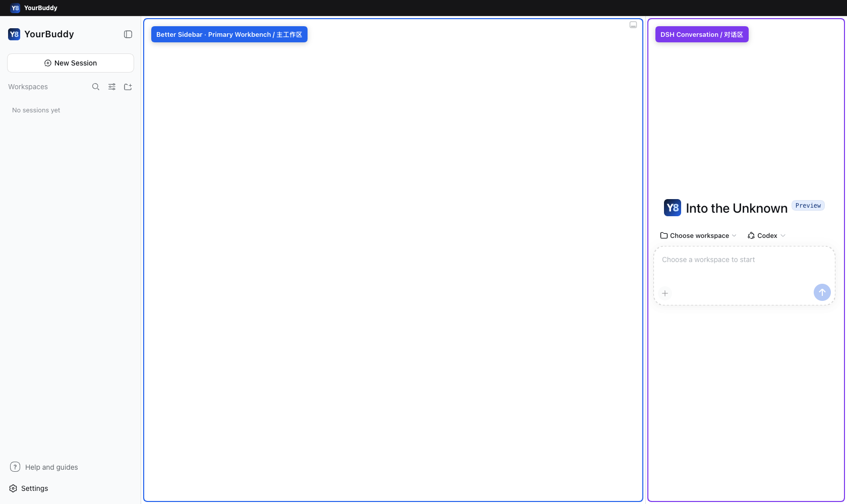Click the YourBuddy title bar icon
The height and width of the screenshot is (504, 847).
click(x=15, y=8)
